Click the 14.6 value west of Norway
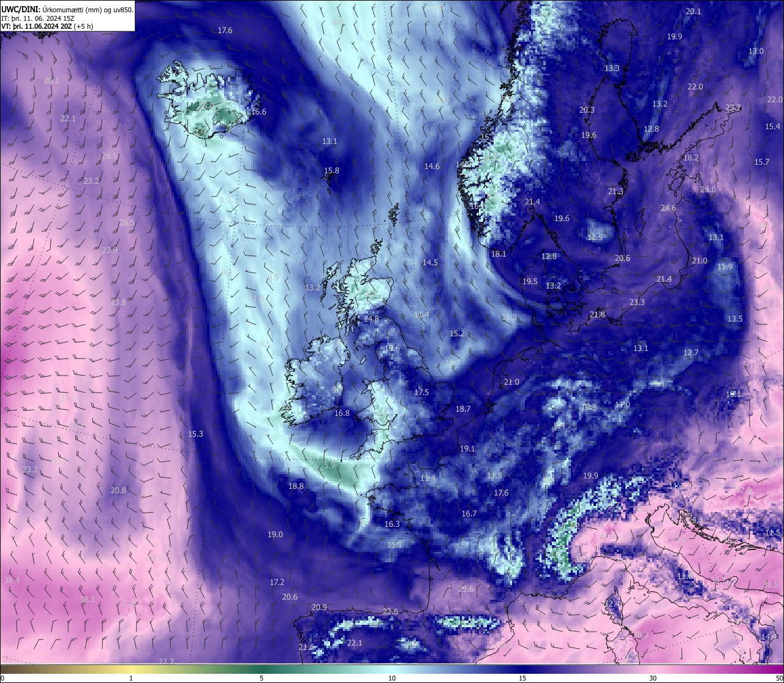Screen dimensions: 784x683 [432, 167]
